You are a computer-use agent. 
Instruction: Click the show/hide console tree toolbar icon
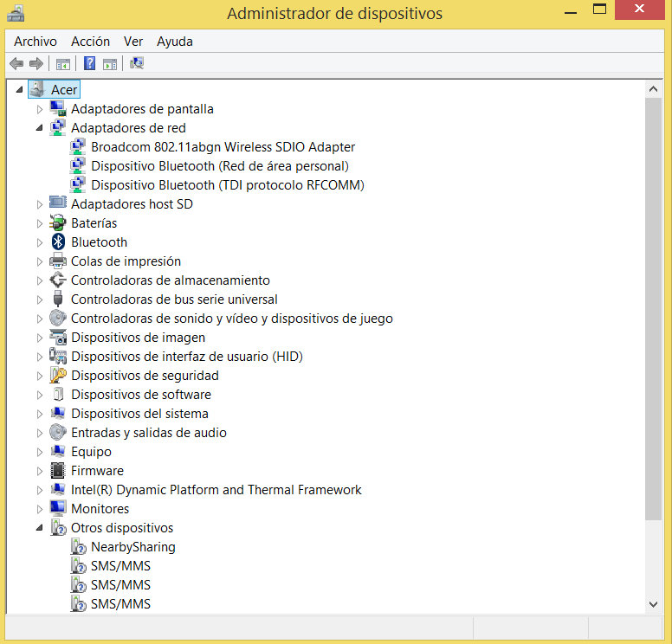point(63,64)
